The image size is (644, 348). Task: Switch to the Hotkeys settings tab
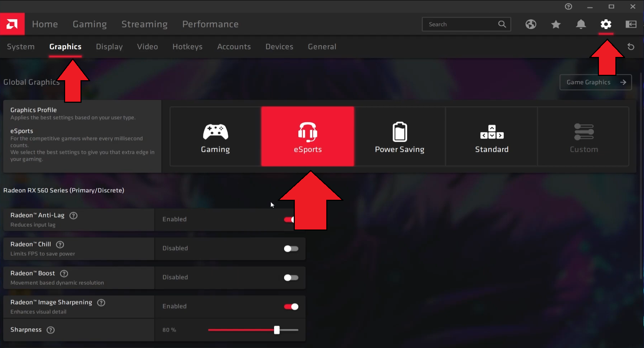point(187,47)
